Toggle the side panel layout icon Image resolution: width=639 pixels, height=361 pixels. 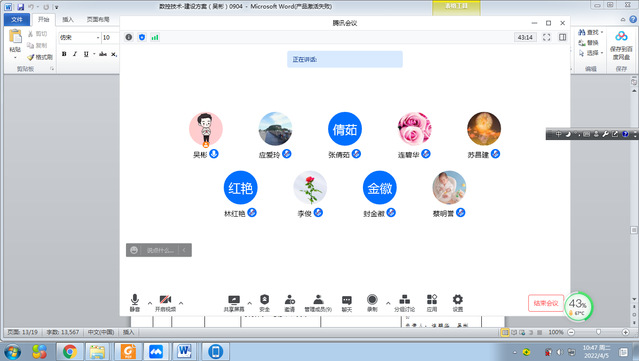pos(563,37)
